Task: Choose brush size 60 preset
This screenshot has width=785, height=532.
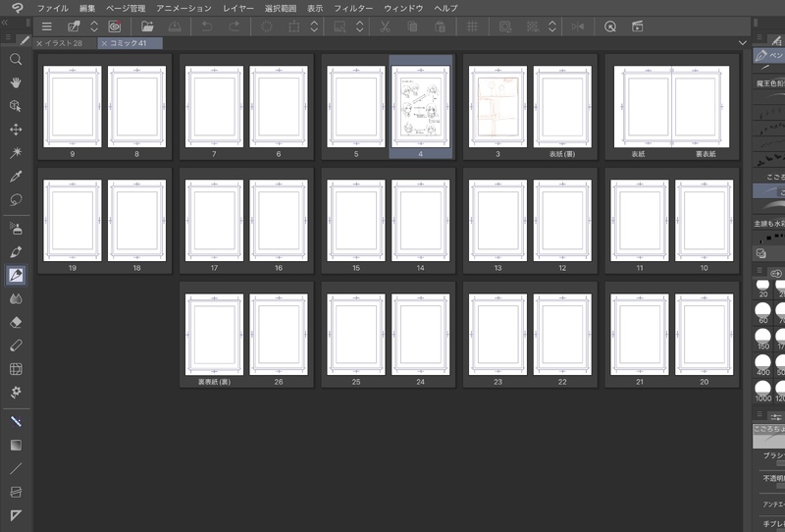Action: click(x=763, y=313)
